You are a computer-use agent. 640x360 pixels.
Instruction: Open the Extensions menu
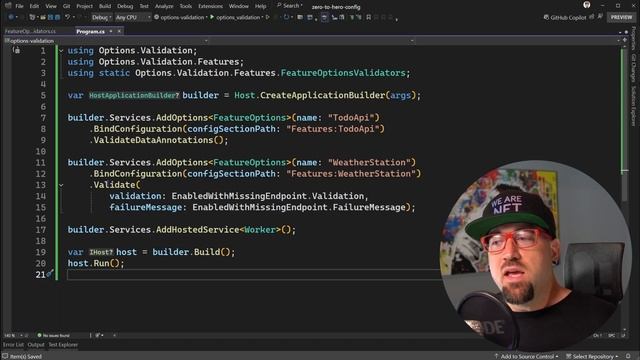point(211,6)
